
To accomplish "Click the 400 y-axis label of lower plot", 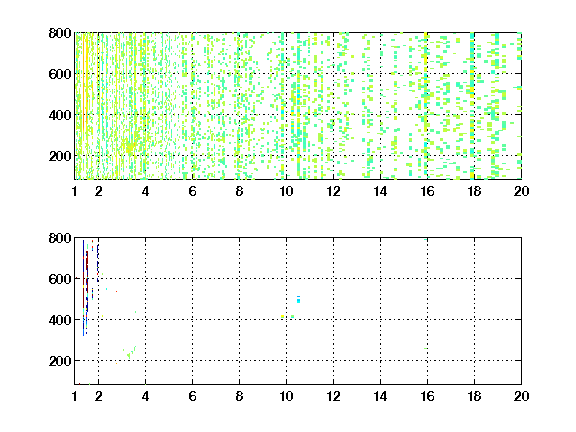I will [60, 320].
